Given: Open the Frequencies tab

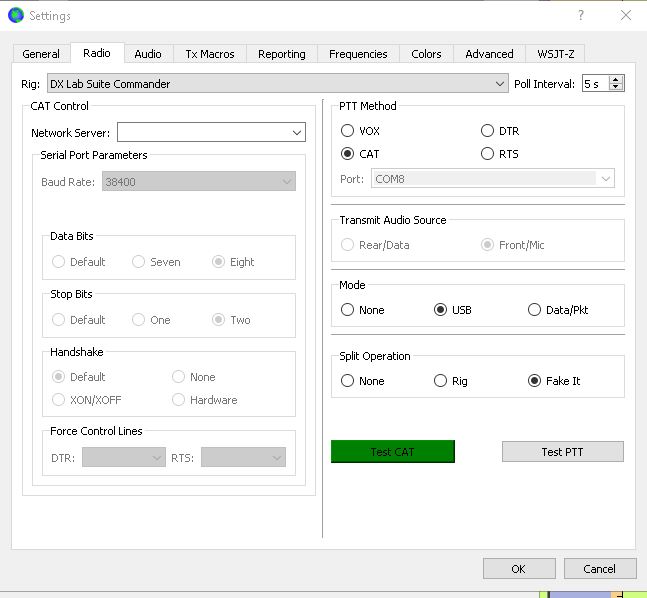Looking at the screenshot, I should pyautogui.click(x=358, y=54).
